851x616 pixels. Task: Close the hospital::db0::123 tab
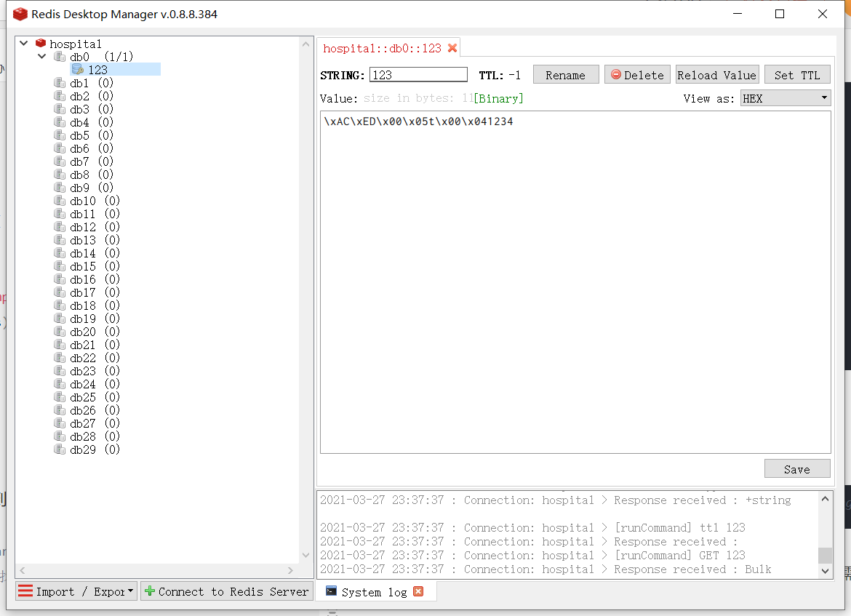coord(452,48)
